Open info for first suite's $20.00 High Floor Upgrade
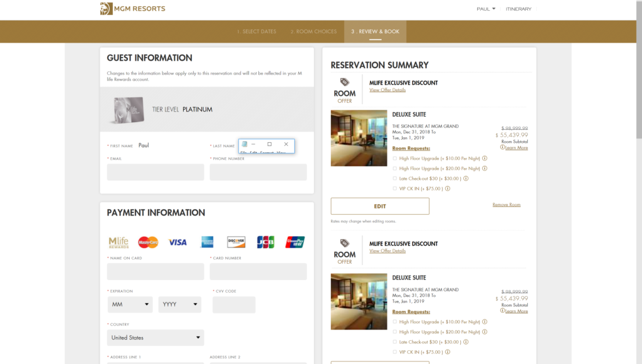This screenshot has width=642, height=364. 485,168
